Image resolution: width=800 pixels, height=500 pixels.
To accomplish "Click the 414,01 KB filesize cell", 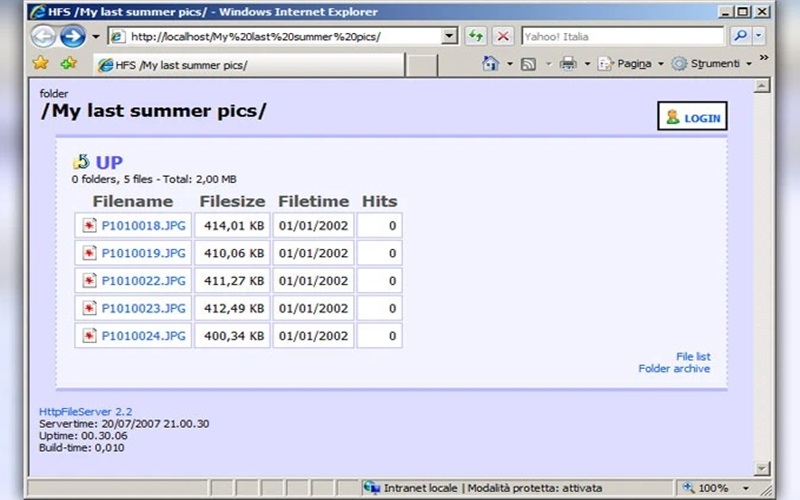I will [232, 226].
